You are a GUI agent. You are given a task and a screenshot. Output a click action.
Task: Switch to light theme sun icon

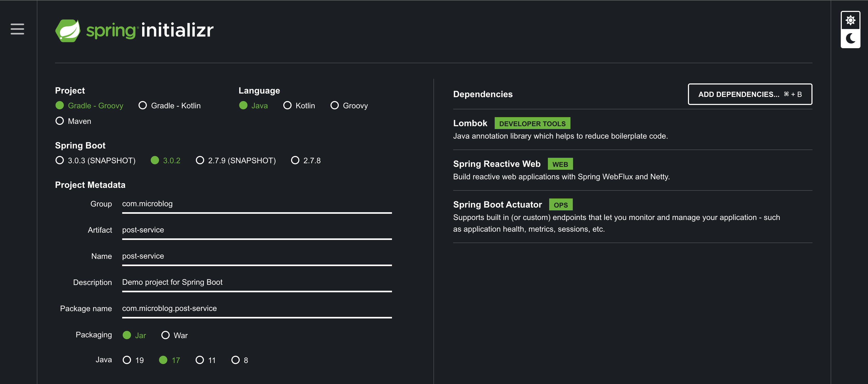point(850,20)
